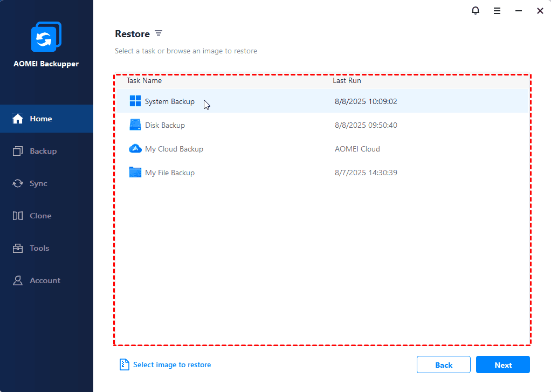Click the disk icon beside Disk Backup
Screen dimensions: 551x392
[135, 125]
